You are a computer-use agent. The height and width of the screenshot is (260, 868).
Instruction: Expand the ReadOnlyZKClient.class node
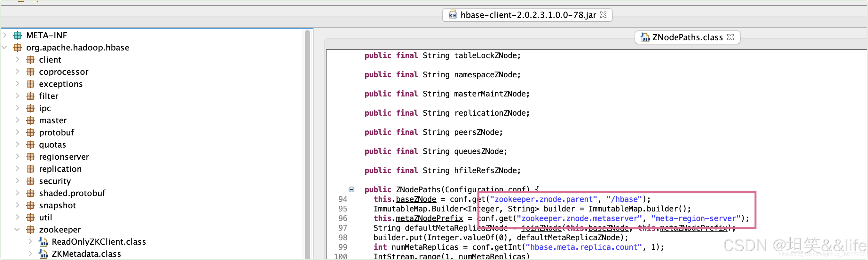click(30, 241)
